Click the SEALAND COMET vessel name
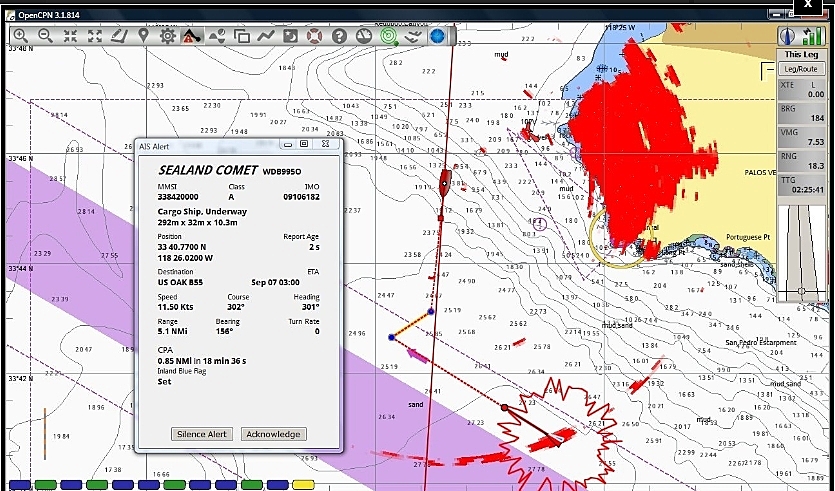The height and width of the screenshot is (491, 835). [x=208, y=170]
